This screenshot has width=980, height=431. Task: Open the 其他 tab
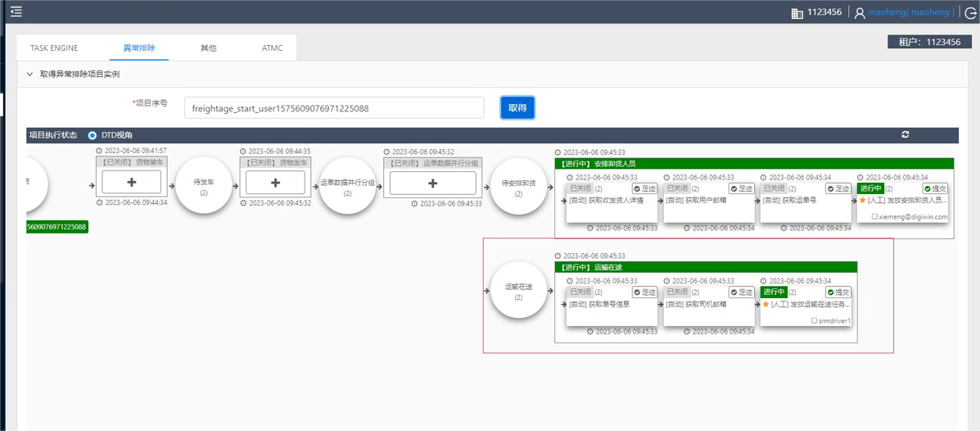tap(208, 48)
